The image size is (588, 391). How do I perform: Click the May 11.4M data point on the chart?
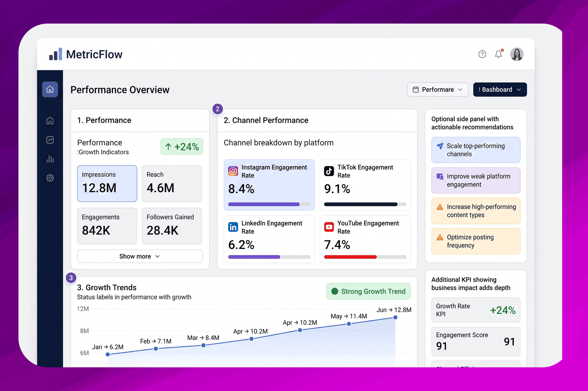pyautogui.click(x=349, y=324)
